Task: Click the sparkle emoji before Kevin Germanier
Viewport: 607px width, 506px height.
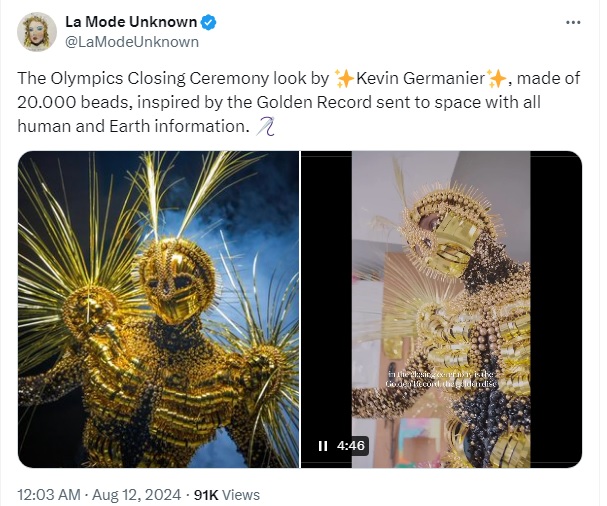Action: pos(344,79)
